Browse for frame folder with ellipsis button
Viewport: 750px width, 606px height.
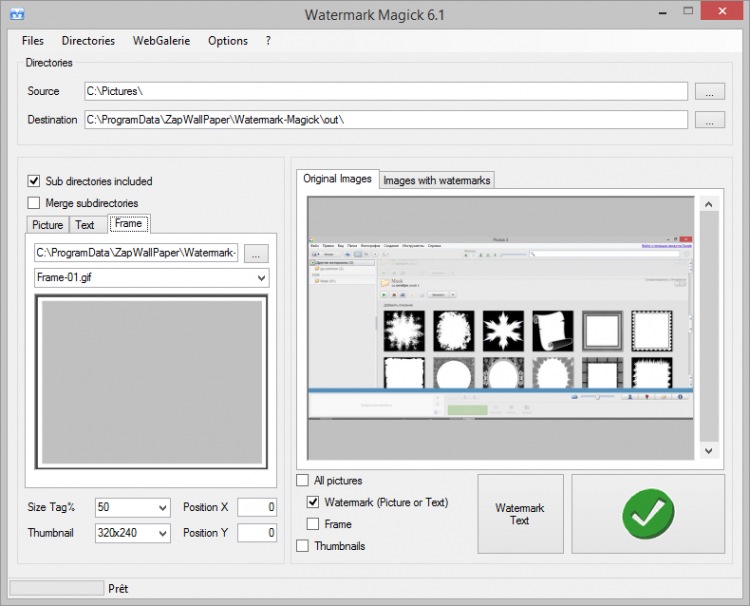(256, 253)
